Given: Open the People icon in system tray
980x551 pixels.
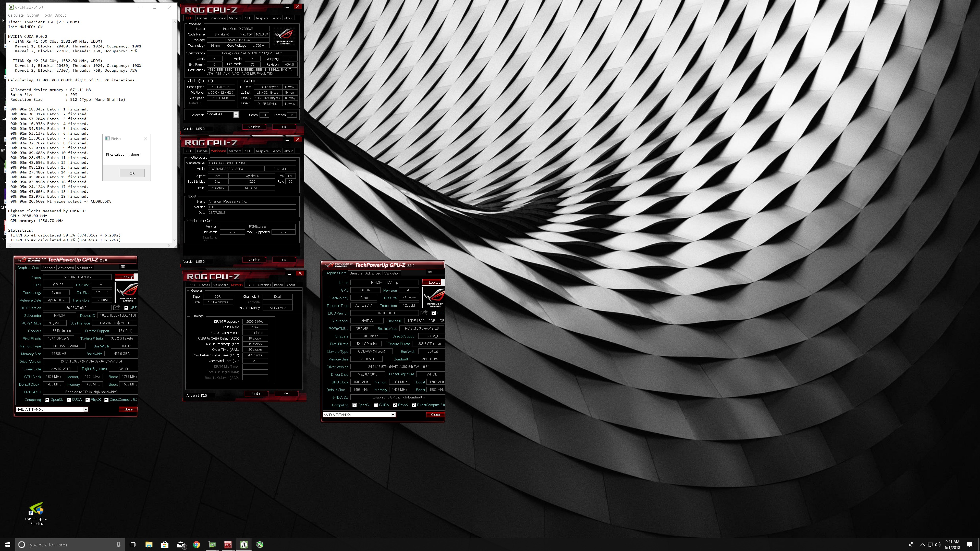Looking at the screenshot, I should [911, 545].
